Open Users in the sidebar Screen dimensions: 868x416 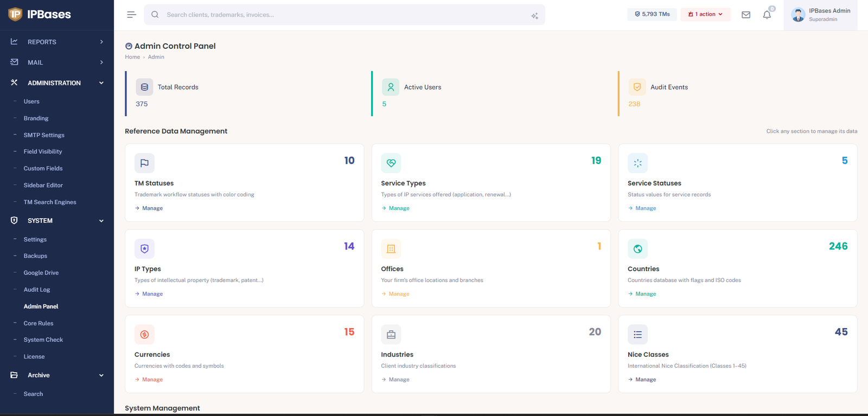click(x=31, y=101)
